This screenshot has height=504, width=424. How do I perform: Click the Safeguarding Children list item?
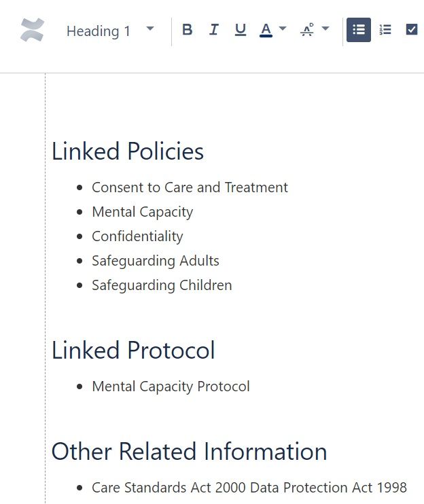[x=162, y=285]
